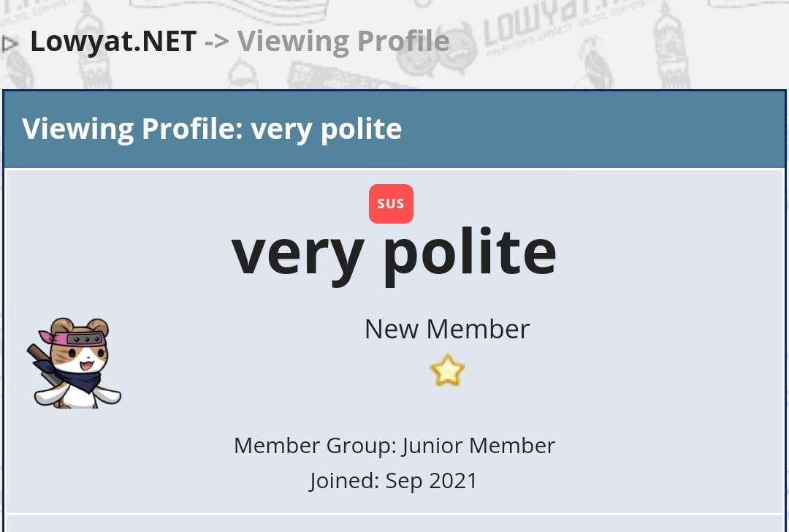Click the blue profile header bar
This screenshot has height=532, width=789.
(x=394, y=129)
